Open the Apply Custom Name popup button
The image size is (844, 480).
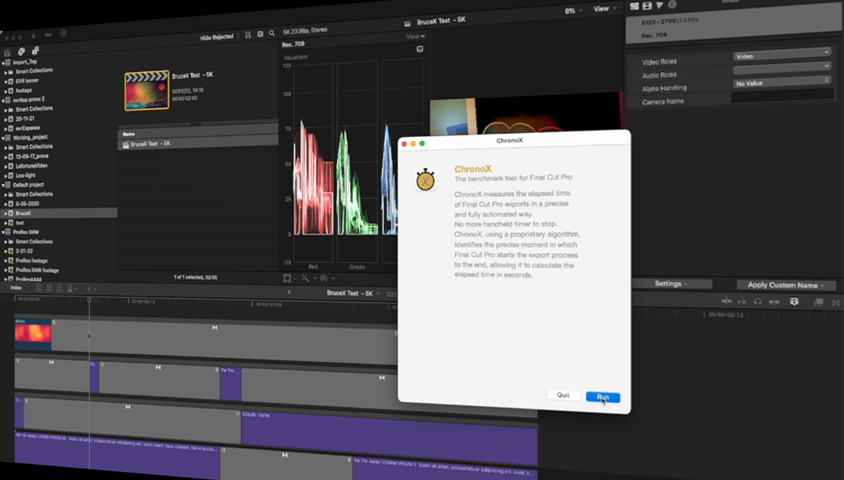tap(786, 285)
